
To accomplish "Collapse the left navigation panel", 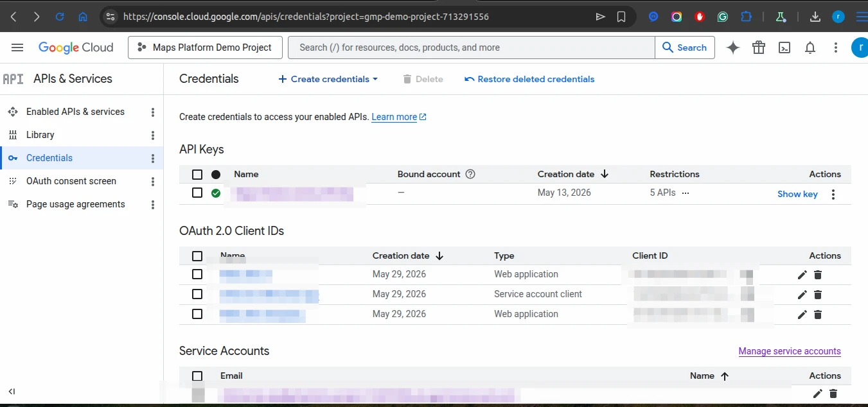I will click(12, 391).
